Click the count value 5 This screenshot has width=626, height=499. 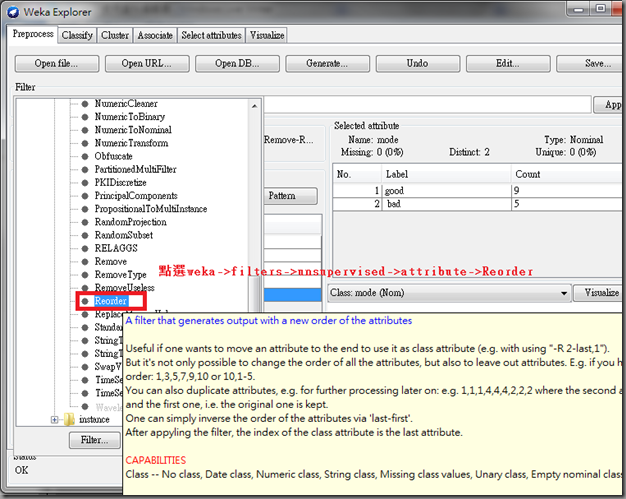pyautogui.click(x=516, y=204)
